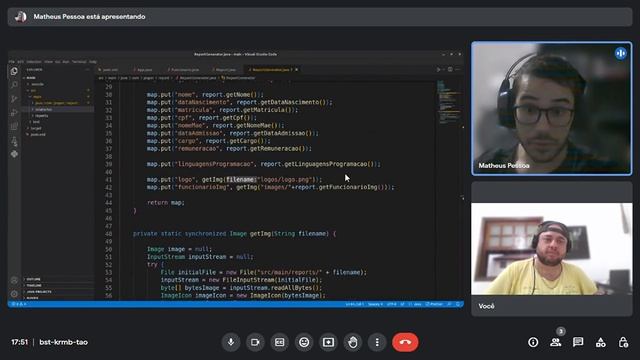Open pom.xml in the Explorer tree
Viewport: 640px width, 360px height.
tap(58, 134)
